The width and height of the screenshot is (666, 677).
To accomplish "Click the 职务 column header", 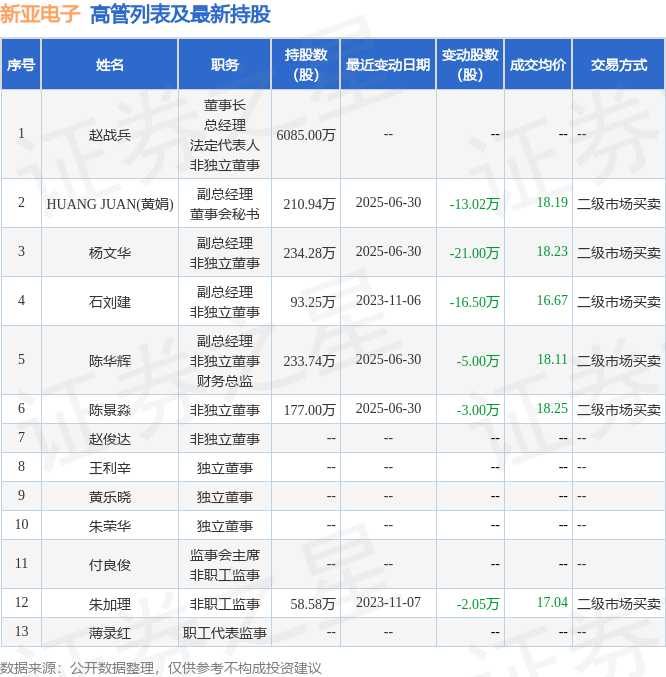I will [225, 65].
